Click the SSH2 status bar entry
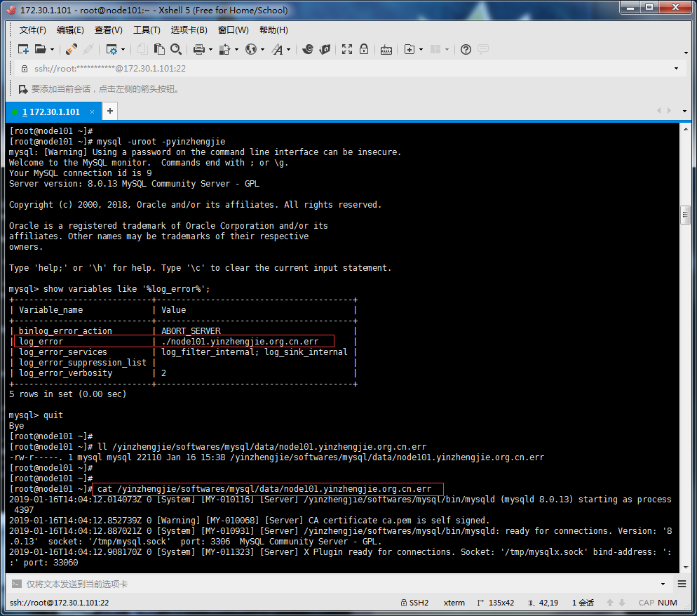The height and width of the screenshot is (616, 697). pos(414,603)
